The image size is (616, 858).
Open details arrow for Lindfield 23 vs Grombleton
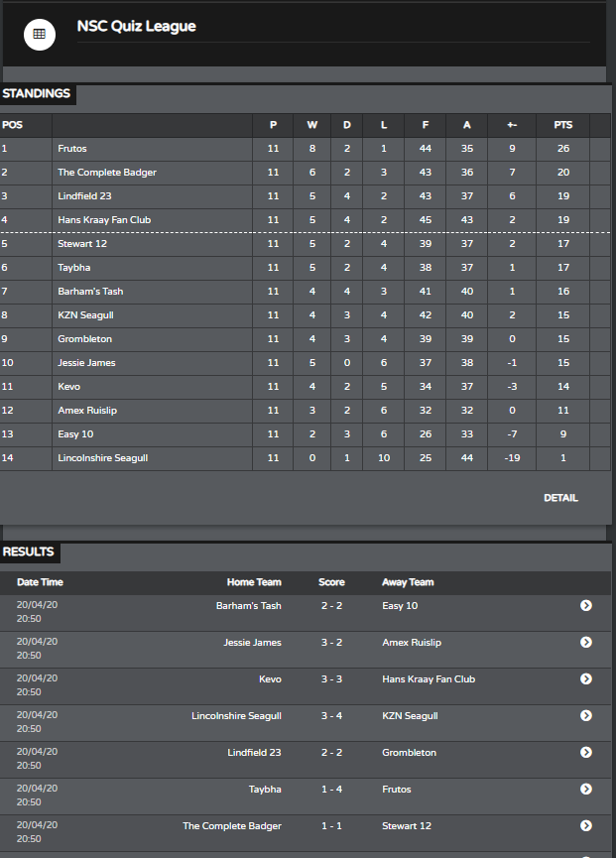click(x=586, y=752)
